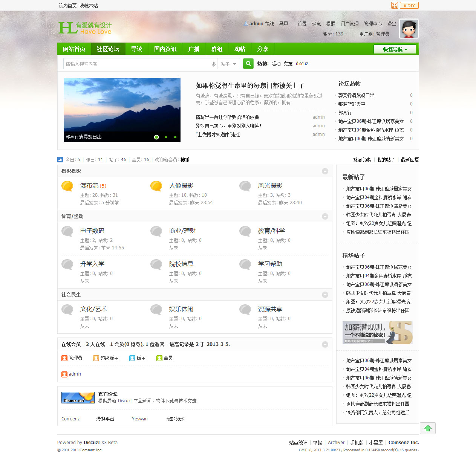Screen dimensions: 476x472
Task: Click the 管理员 legend user icon
Action: coord(64,358)
